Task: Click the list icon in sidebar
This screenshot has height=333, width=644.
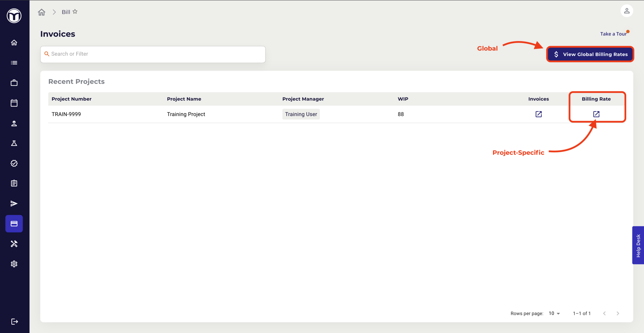Action: click(14, 63)
